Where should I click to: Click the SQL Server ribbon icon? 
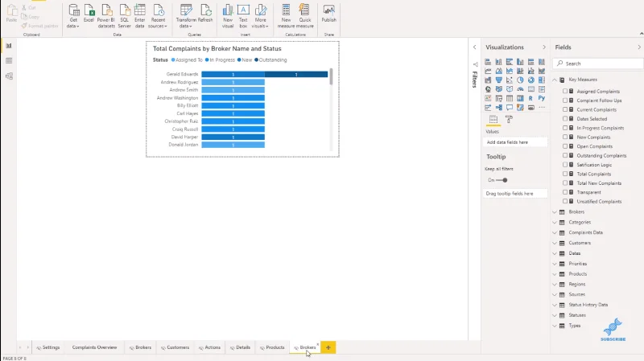pos(125,15)
